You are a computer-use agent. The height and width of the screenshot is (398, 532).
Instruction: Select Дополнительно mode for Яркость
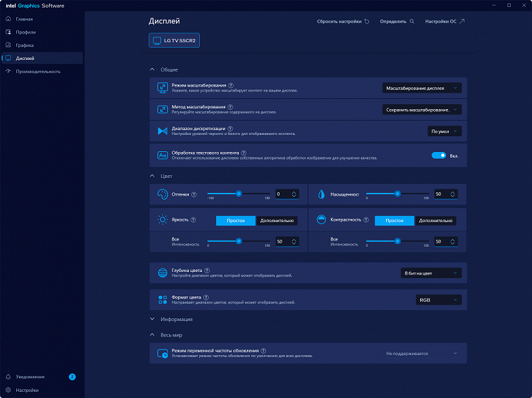pyautogui.click(x=278, y=221)
